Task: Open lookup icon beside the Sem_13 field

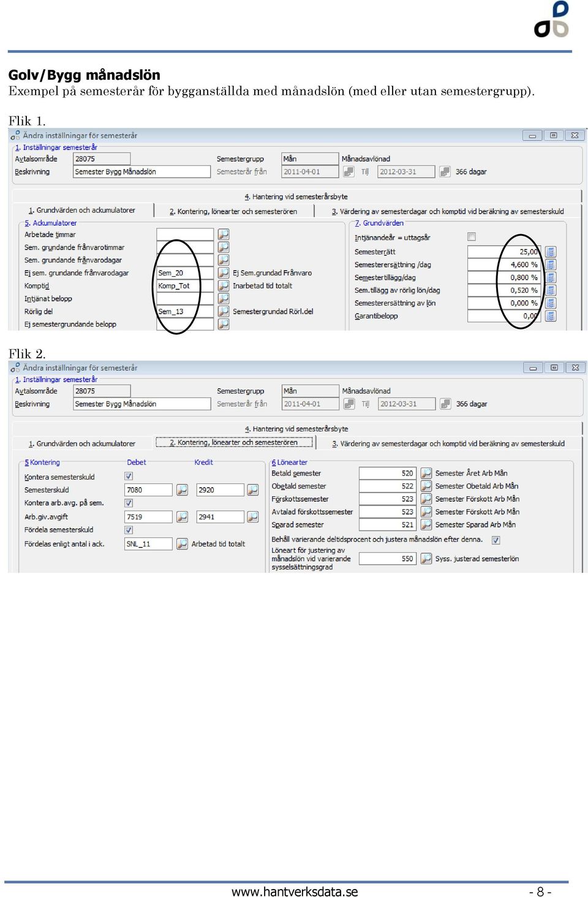Action: coord(224,311)
